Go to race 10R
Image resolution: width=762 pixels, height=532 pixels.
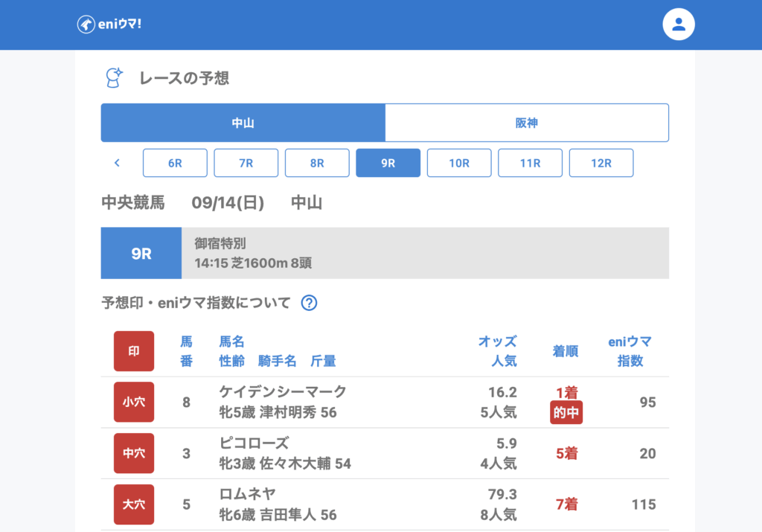click(459, 163)
